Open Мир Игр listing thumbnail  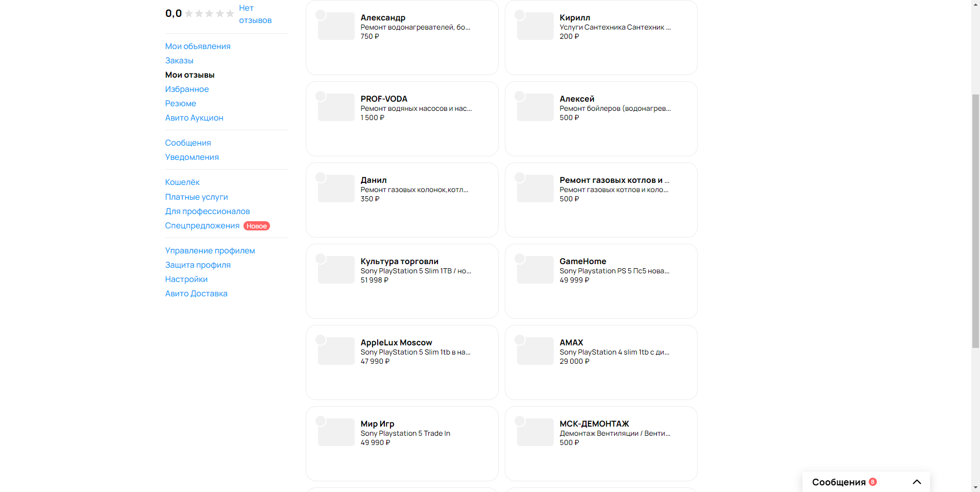point(336,432)
